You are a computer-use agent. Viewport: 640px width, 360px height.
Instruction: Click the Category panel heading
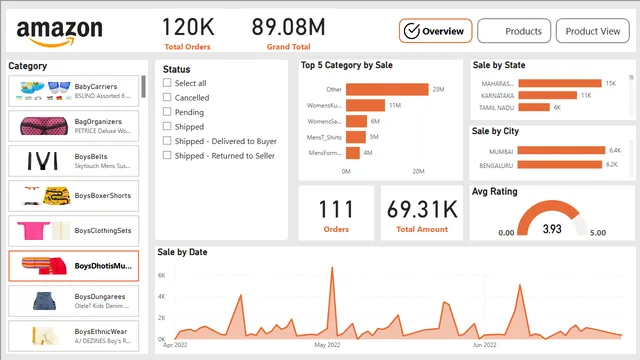28,66
